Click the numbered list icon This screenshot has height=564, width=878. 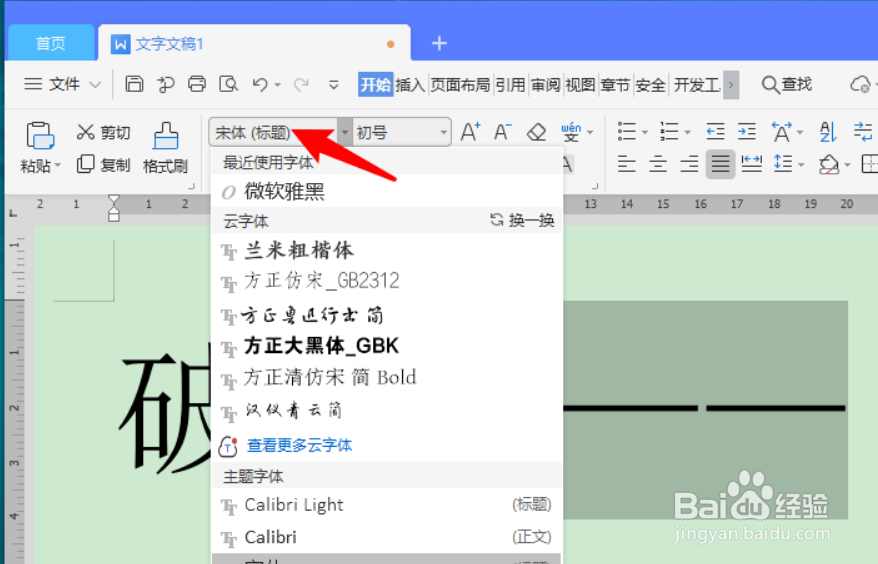(x=669, y=132)
